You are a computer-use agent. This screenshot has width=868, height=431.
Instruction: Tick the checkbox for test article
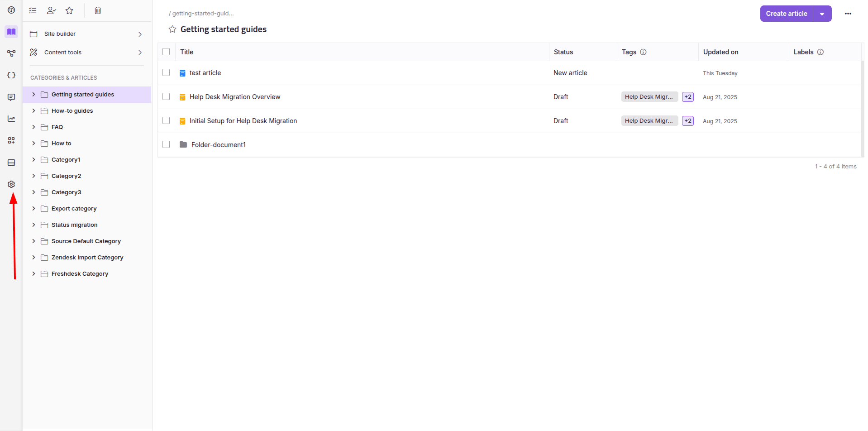point(166,72)
